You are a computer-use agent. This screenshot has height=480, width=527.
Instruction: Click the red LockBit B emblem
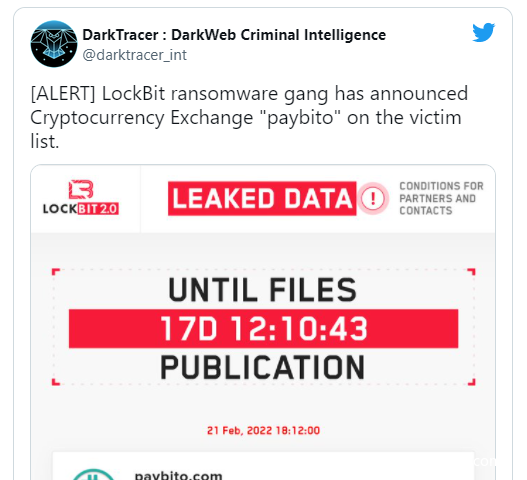click(x=81, y=189)
